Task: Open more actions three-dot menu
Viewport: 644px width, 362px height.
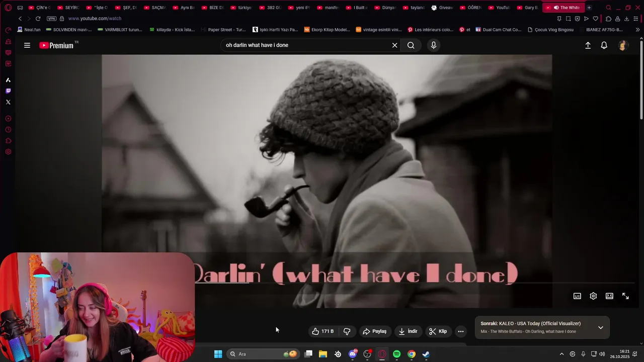Action: [461, 331]
